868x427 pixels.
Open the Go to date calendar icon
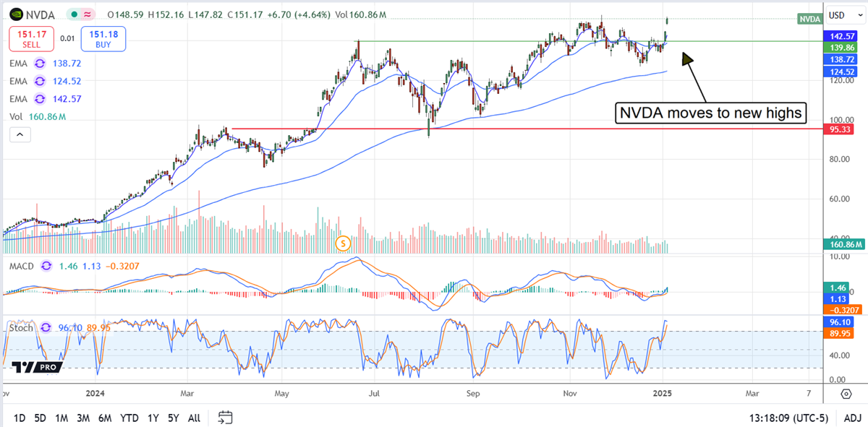224,418
